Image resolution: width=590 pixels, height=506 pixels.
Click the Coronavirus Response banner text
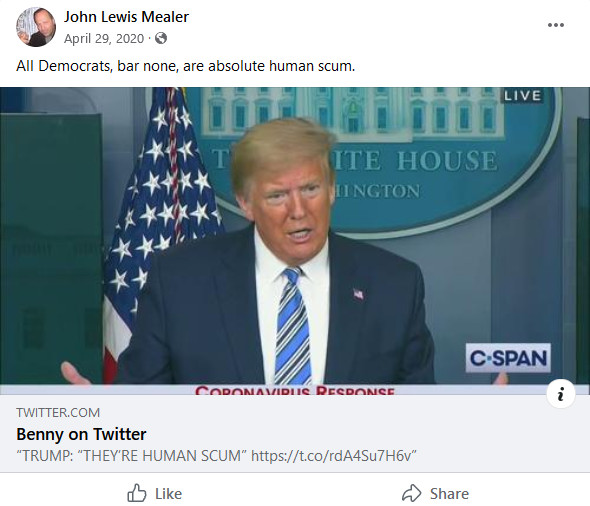pyautogui.click(x=295, y=390)
